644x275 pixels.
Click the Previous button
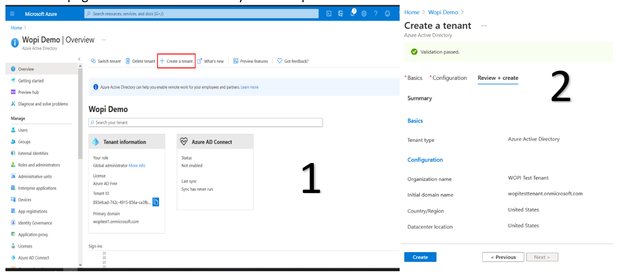pyautogui.click(x=503, y=257)
